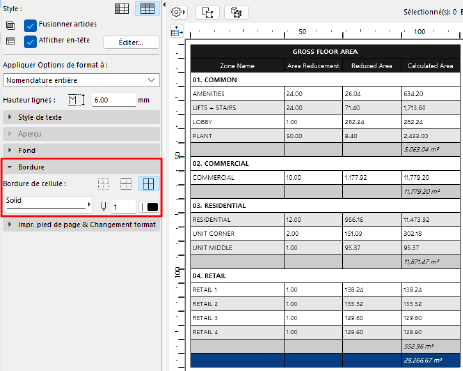Select the no cell border option
Screen dimensions: 463x371
pyautogui.click(x=103, y=184)
